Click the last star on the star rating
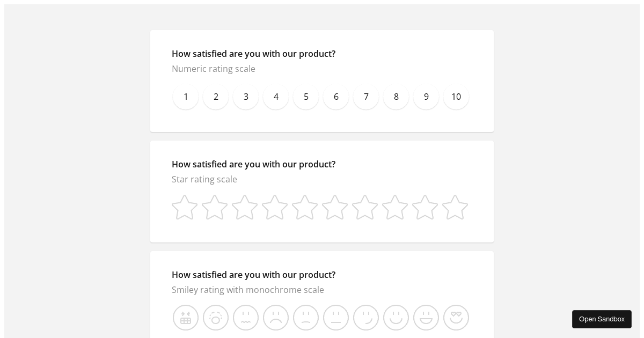 click(x=455, y=208)
